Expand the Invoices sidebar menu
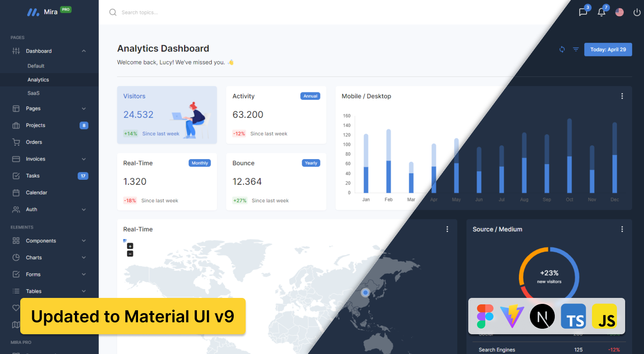The width and height of the screenshot is (644, 354). (x=84, y=159)
